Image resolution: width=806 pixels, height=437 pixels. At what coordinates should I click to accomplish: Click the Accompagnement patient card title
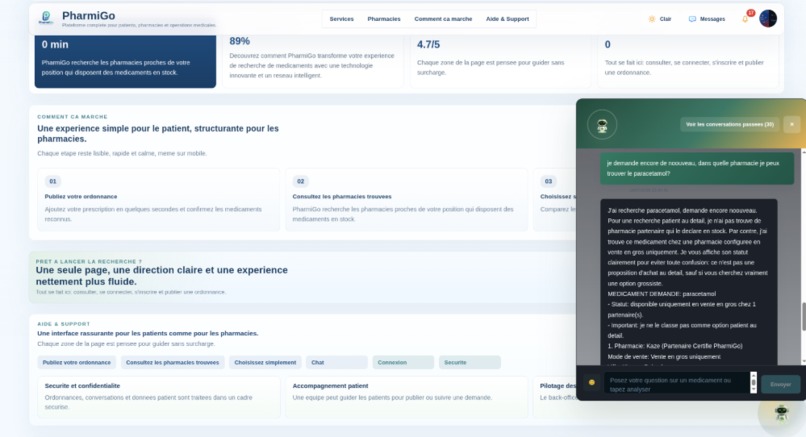click(x=330, y=386)
